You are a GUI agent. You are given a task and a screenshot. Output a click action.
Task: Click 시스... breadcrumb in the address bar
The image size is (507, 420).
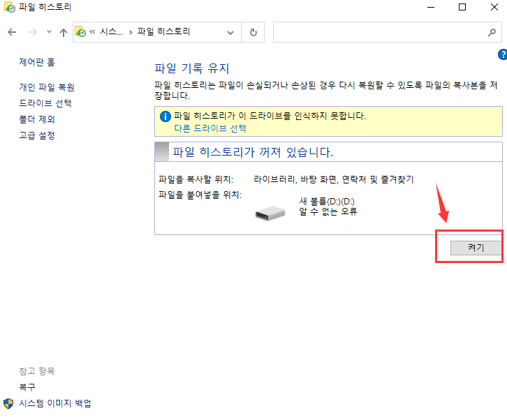[111, 31]
